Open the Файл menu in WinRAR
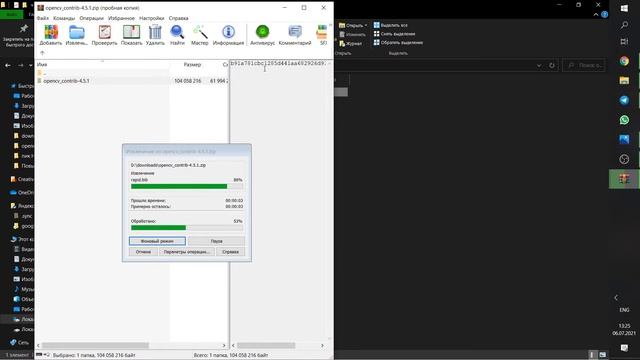 pos(42,18)
